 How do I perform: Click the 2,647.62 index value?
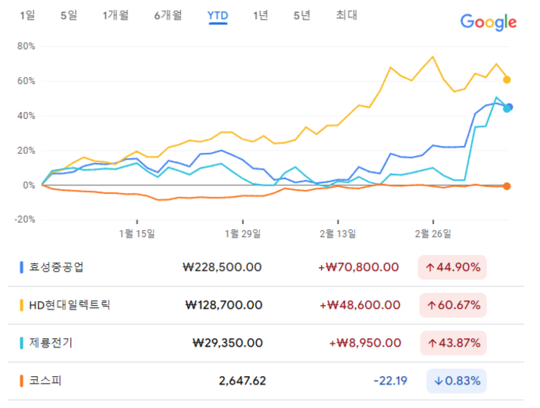[242, 381]
